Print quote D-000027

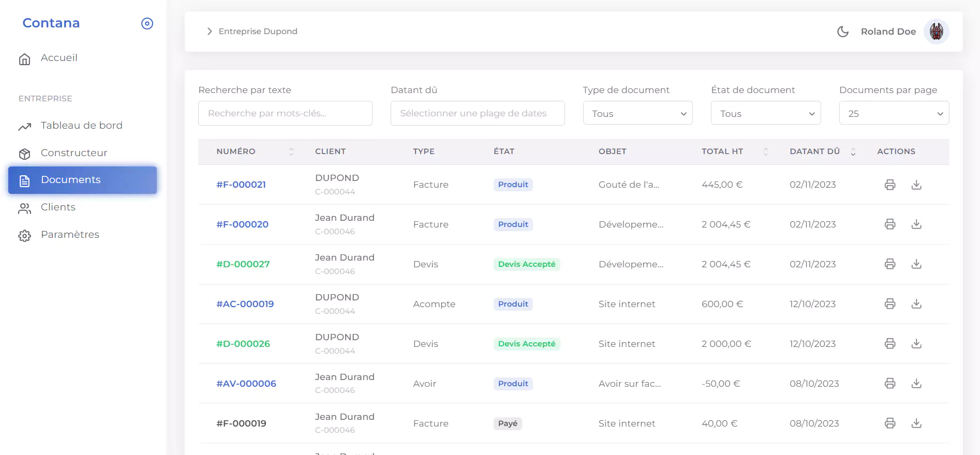coord(889,264)
